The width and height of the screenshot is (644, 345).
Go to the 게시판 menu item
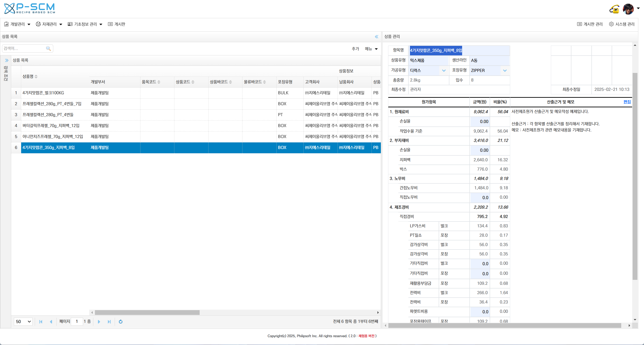117,24
